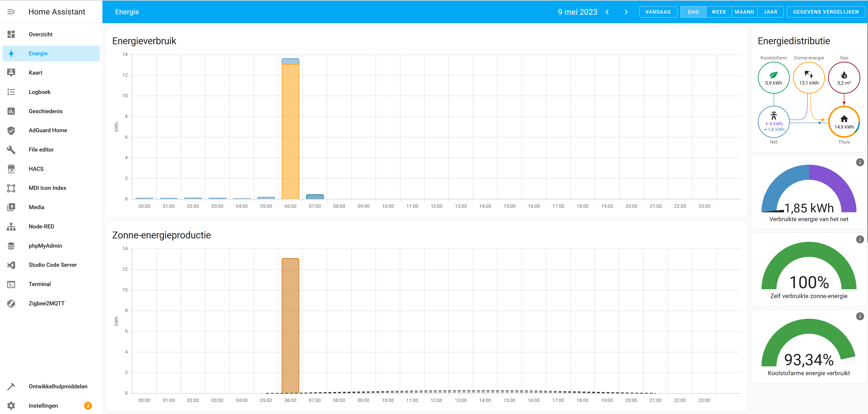This screenshot has width=868, height=414.
Task: Click the Instellingen notification badge 3
Action: (88, 406)
